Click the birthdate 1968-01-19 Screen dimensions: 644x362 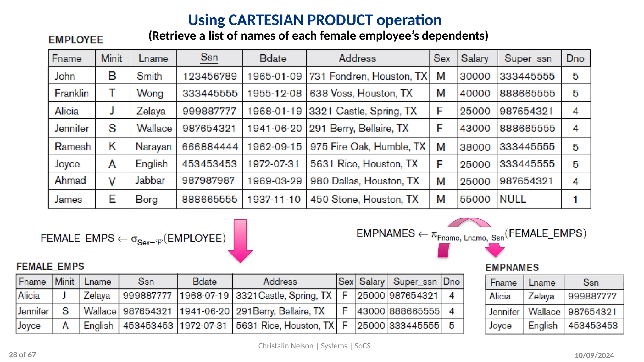click(274, 111)
